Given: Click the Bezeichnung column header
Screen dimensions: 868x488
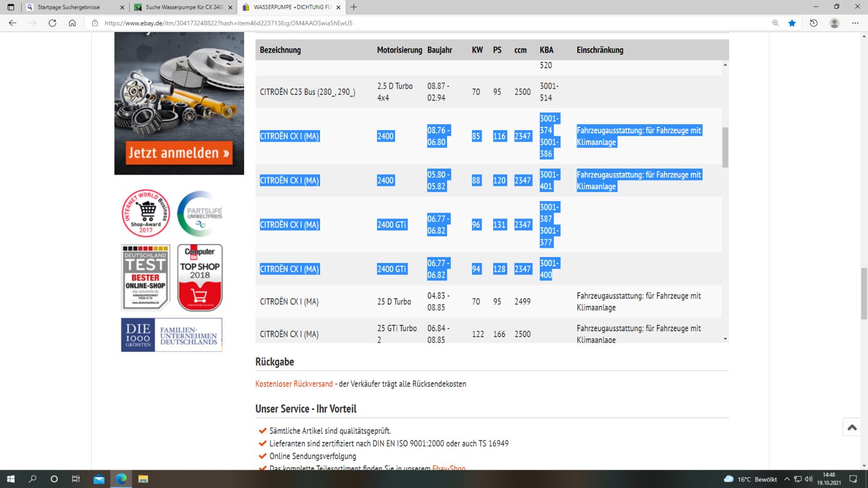Looking at the screenshot, I should (280, 50).
